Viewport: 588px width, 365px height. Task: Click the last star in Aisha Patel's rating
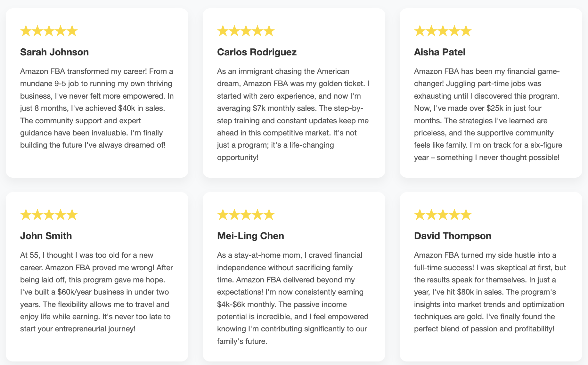pyautogui.click(x=466, y=31)
